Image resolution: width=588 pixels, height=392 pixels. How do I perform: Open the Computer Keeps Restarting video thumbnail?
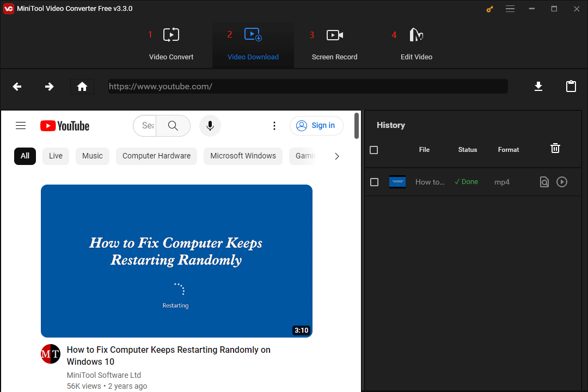(x=176, y=261)
